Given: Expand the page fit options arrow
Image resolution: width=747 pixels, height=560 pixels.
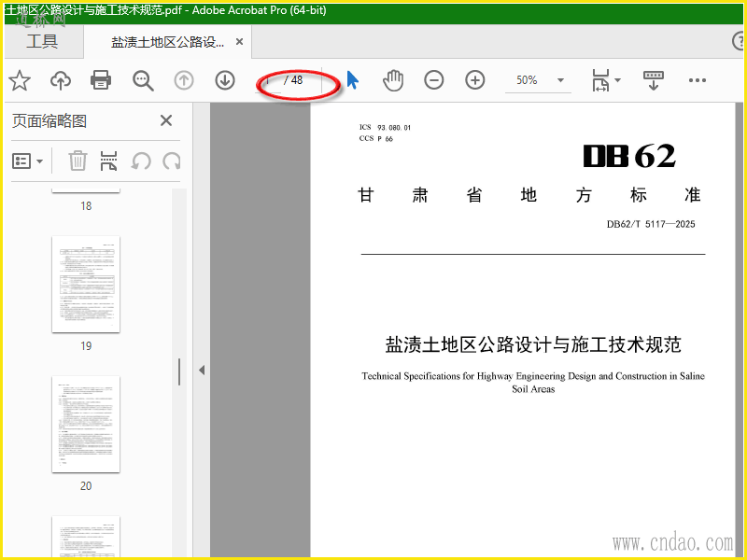Looking at the screenshot, I should (618, 80).
